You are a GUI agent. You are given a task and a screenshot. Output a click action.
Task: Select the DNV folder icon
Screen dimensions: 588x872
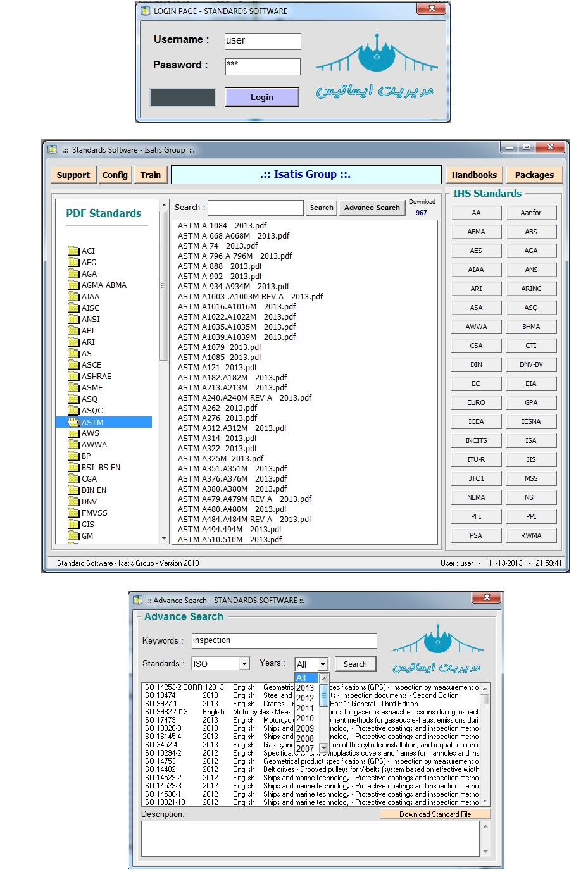click(x=73, y=502)
